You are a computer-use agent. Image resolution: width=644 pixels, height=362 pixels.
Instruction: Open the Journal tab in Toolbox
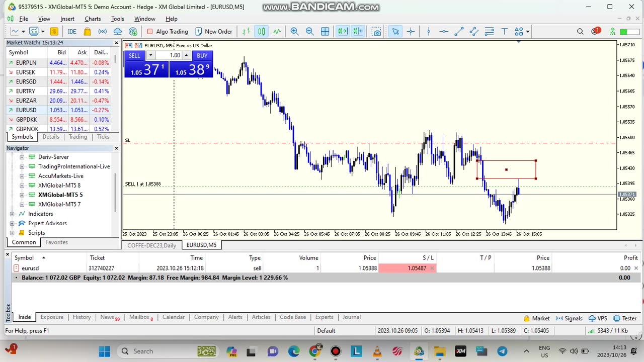[x=352, y=317]
